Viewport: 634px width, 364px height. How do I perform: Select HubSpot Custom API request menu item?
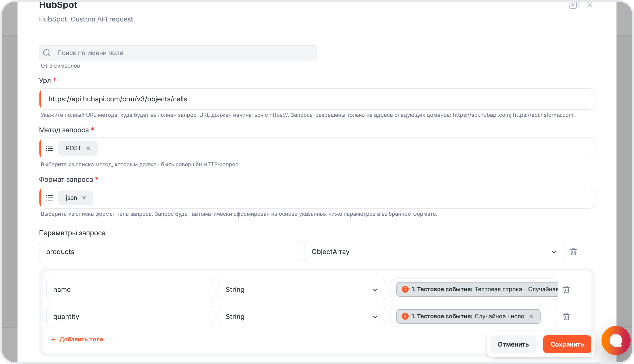coord(86,19)
